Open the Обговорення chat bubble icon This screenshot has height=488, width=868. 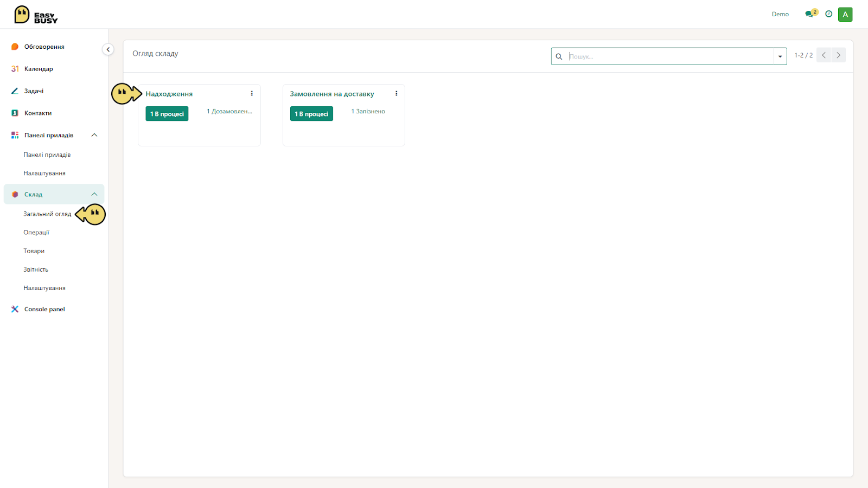[x=15, y=47]
